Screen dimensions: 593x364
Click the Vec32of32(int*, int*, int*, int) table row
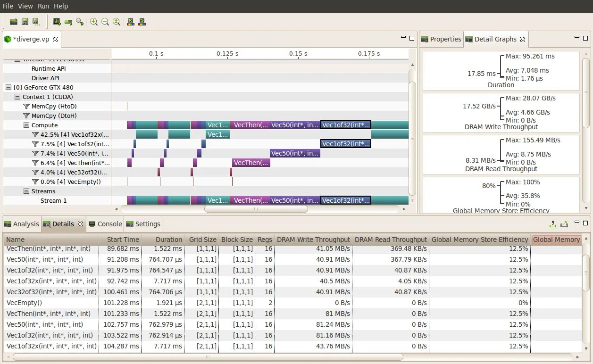(292, 292)
